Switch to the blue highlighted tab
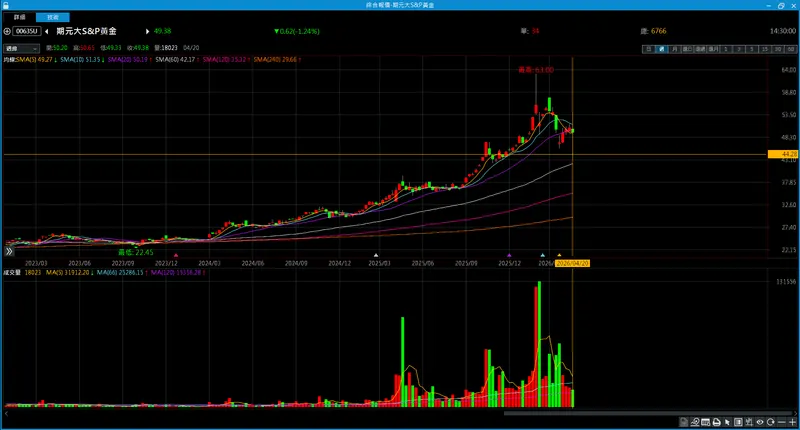The image size is (800, 430). pyautogui.click(x=53, y=17)
